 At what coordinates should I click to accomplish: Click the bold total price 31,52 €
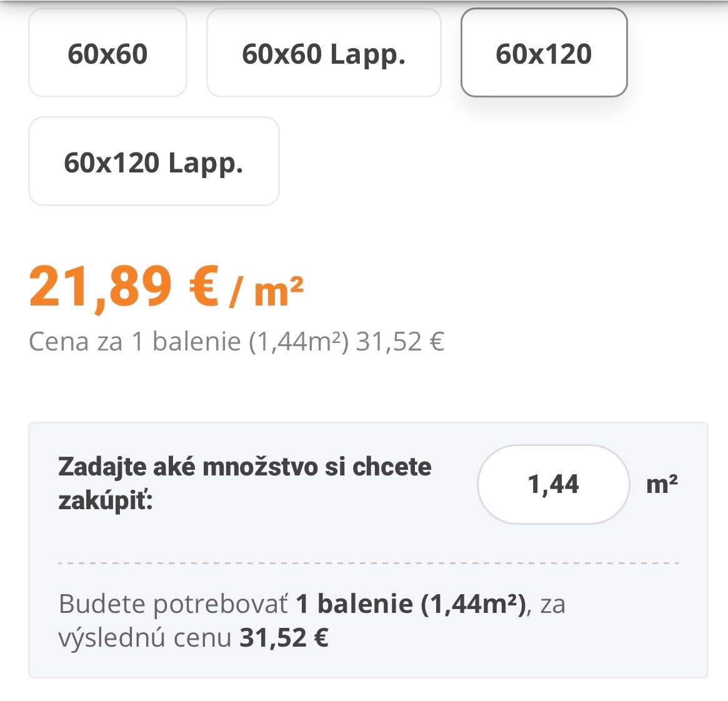[x=284, y=639]
